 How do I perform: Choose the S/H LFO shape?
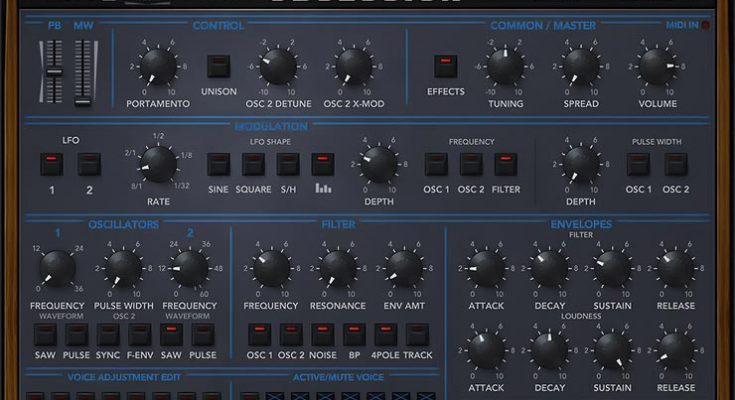click(288, 164)
